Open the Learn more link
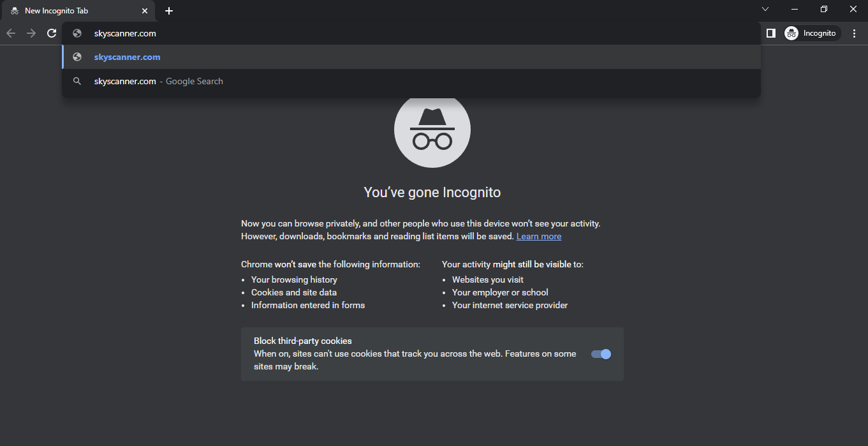 coord(539,236)
